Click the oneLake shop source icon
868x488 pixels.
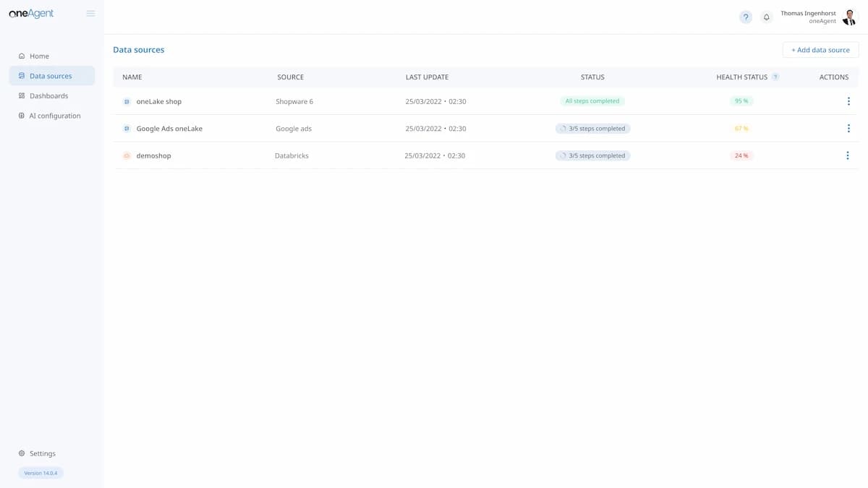pyautogui.click(x=127, y=102)
